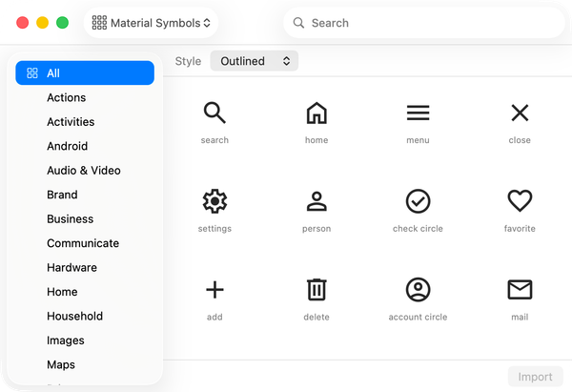Select the check circle symbol

[x=418, y=201]
